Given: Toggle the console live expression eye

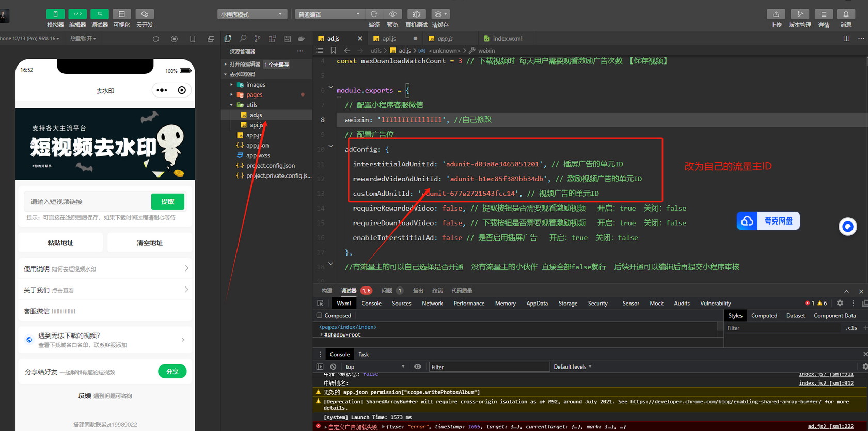Looking at the screenshot, I should [418, 367].
